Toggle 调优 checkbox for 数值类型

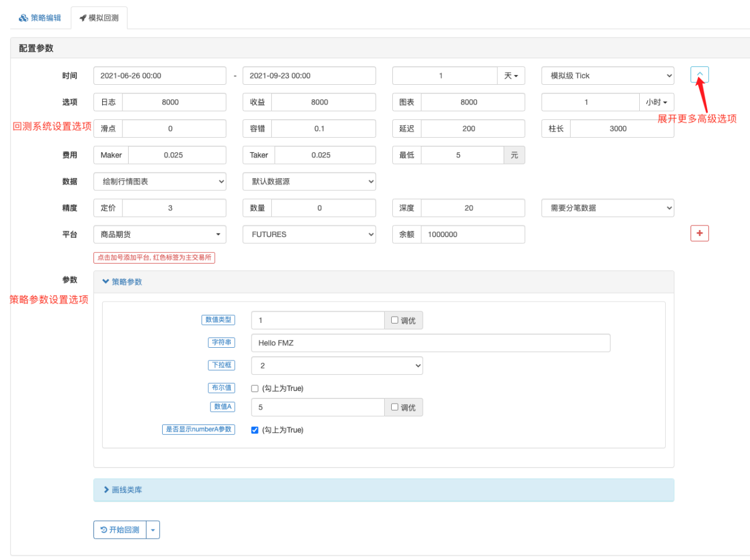(395, 320)
